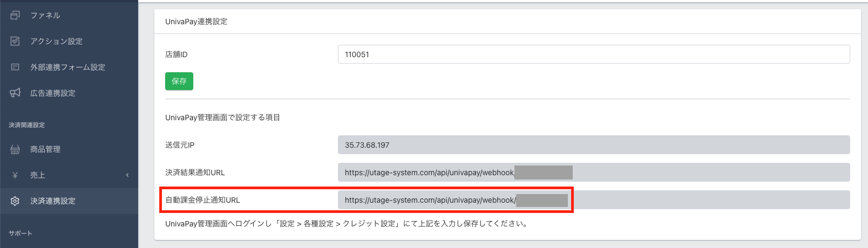
Task: Click the yen icon for 売上
Action: click(x=15, y=175)
